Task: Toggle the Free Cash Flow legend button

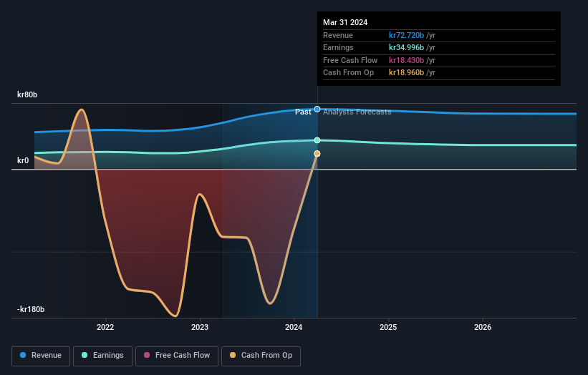Action: point(177,356)
